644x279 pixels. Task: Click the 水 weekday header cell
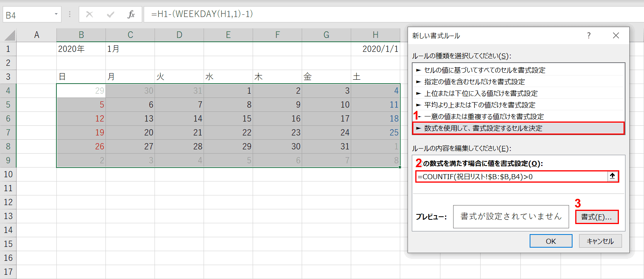[x=228, y=77]
